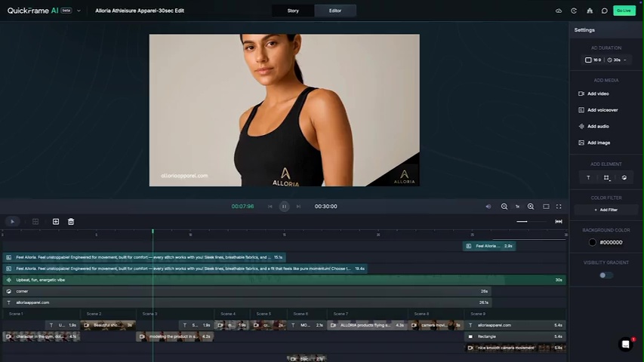
Task: Delete selected clip with trash icon
Action: click(x=71, y=222)
